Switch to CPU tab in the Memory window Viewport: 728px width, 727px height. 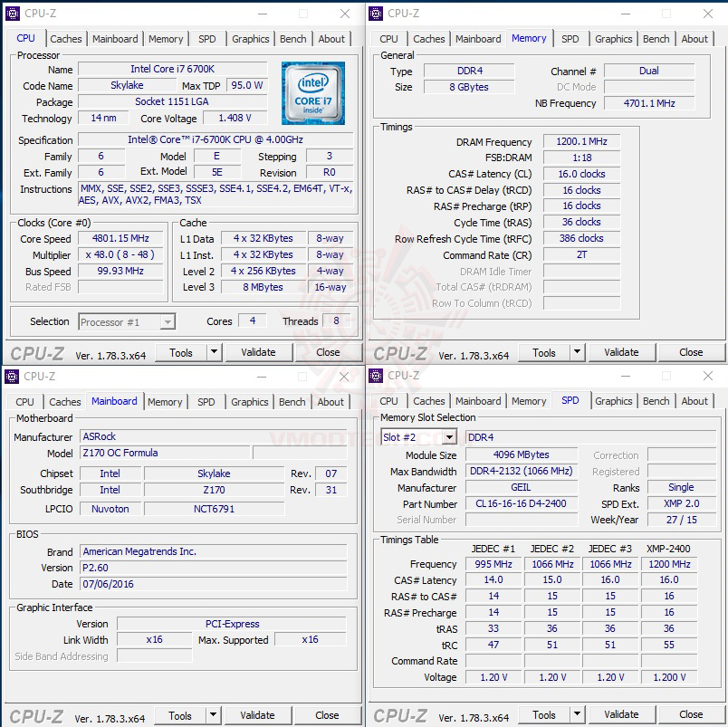click(x=388, y=39)
